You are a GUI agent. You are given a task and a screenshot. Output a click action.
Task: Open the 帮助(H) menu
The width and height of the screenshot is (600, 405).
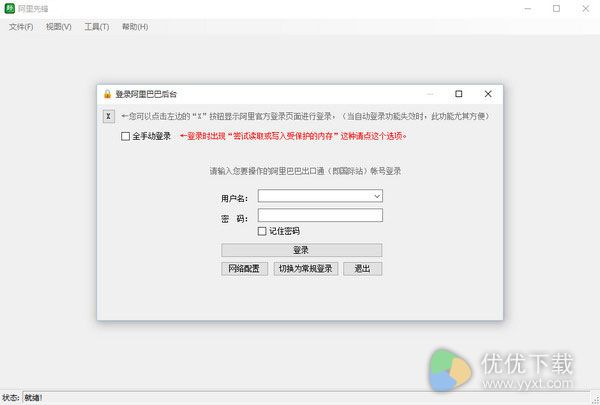click(135, 27)
